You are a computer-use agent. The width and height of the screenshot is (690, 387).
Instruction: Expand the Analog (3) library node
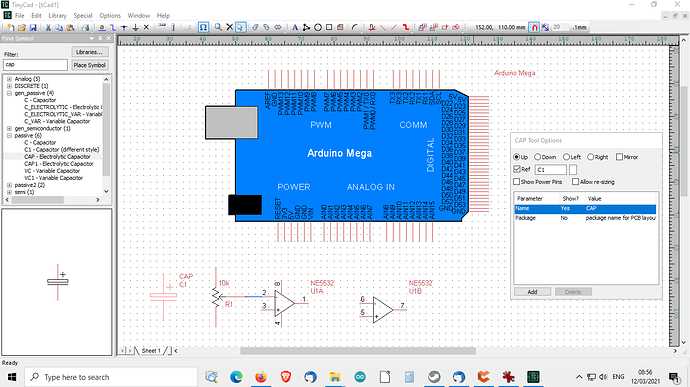[9, 79]
